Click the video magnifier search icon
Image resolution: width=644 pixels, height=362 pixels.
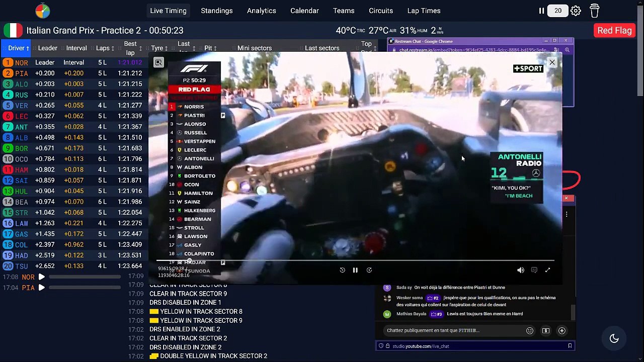tap(158, 62)
